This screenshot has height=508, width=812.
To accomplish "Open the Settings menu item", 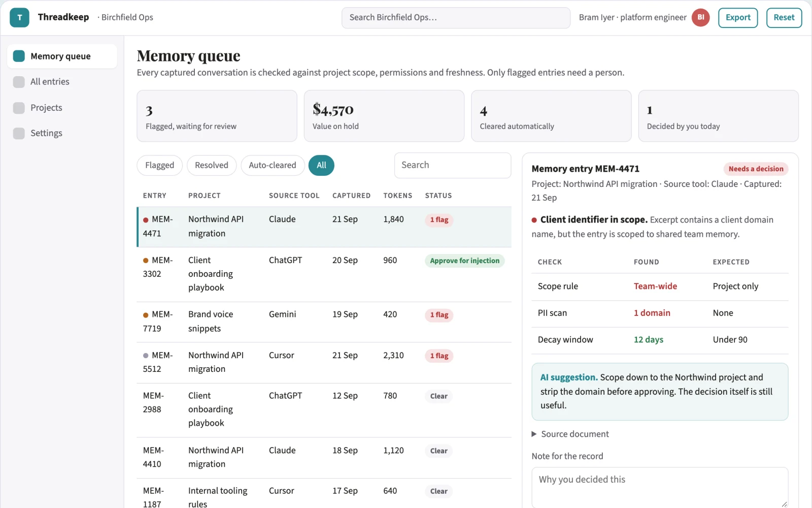I will (62, 133).
